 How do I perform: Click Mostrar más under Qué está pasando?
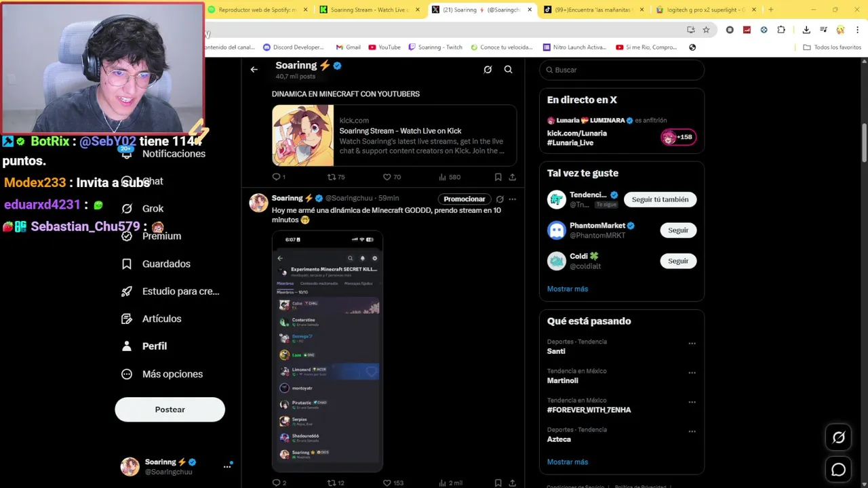coord(568,462)
